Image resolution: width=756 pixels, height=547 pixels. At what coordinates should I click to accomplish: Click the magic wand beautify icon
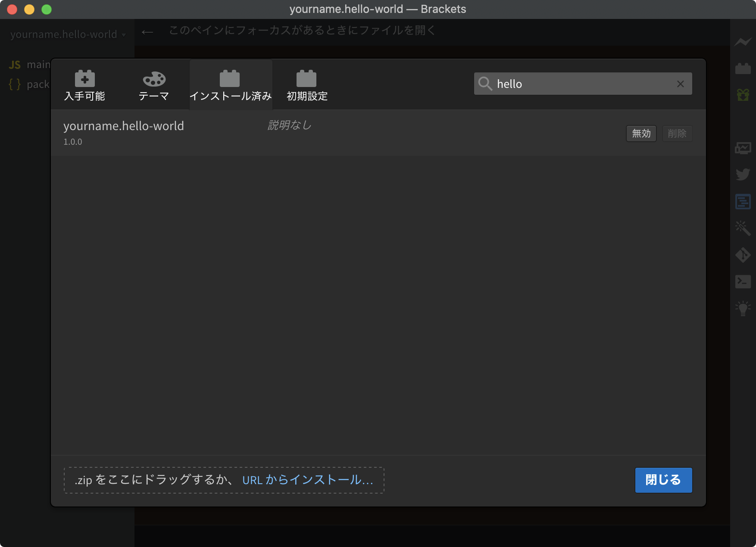tap(743, 228)
